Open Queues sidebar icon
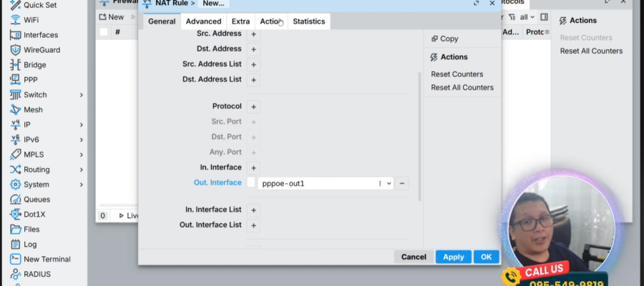Viewport: 644px width, 286px height. pos(15,199)
